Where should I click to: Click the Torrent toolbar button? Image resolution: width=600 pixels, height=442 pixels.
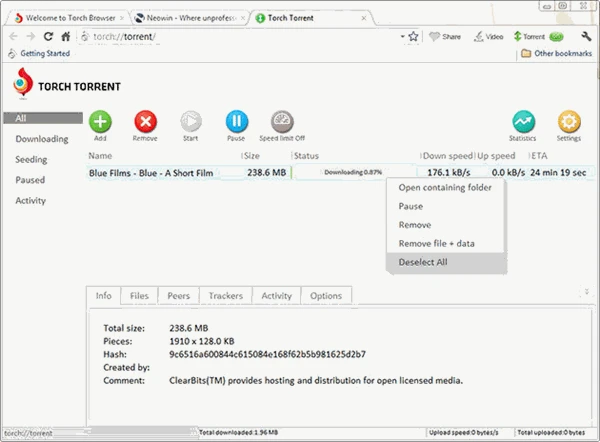point(538,37)
